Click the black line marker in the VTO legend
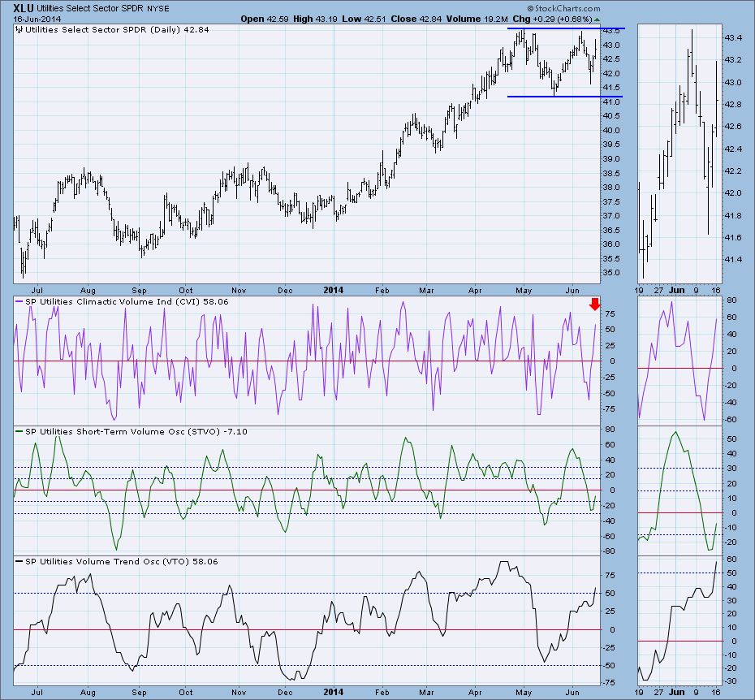Screen dimensions: 755x700 (19, 562)
